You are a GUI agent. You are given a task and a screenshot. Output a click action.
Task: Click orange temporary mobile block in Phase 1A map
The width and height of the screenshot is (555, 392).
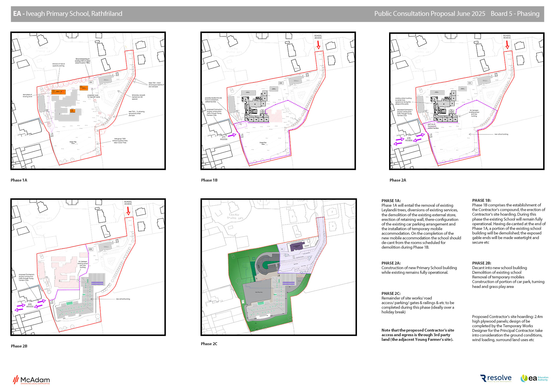(59, 92)
